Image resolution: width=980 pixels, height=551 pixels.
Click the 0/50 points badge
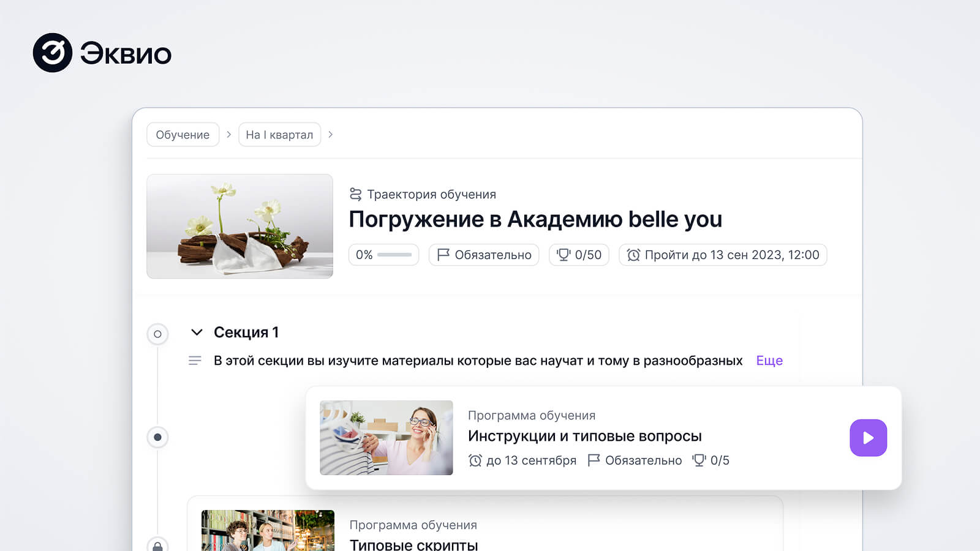point(579,255)
